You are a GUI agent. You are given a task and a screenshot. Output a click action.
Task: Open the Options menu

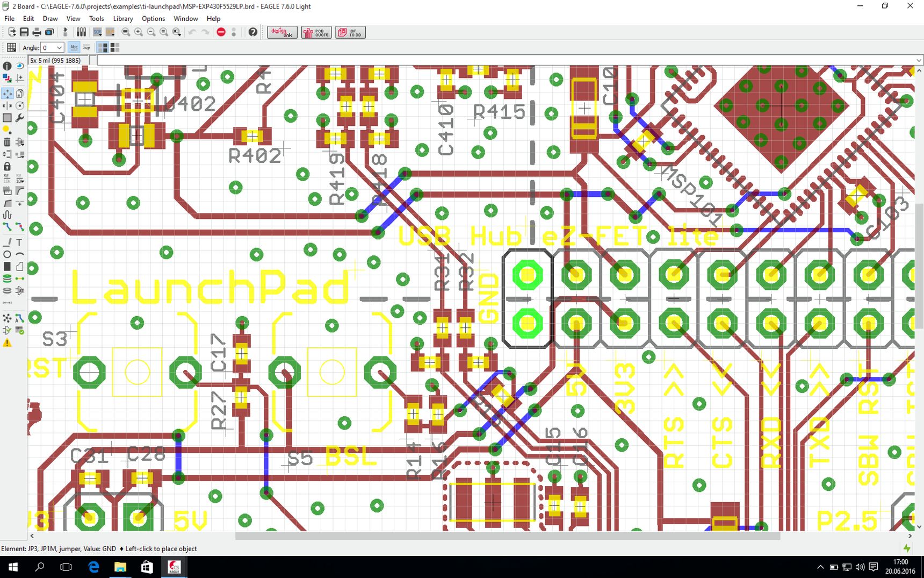pos(153,18)
